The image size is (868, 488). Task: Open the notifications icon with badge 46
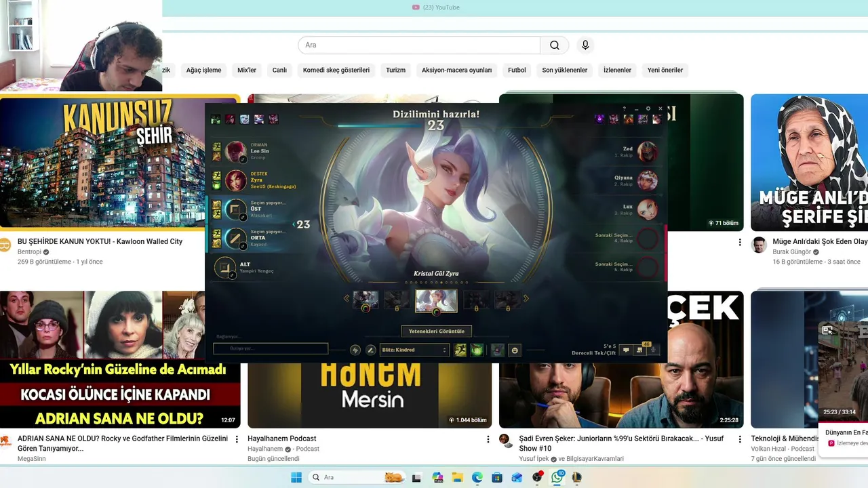[639, 350]
